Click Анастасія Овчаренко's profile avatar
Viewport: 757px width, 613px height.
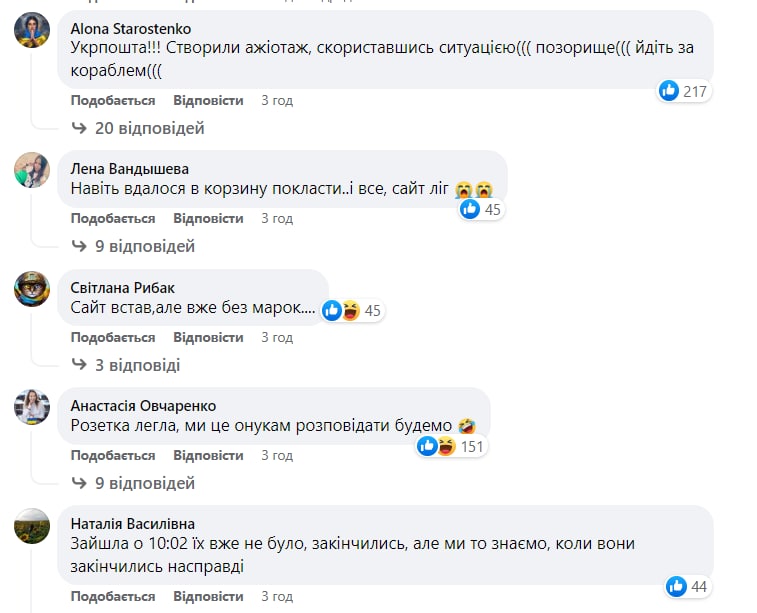(x=32, y=407)
